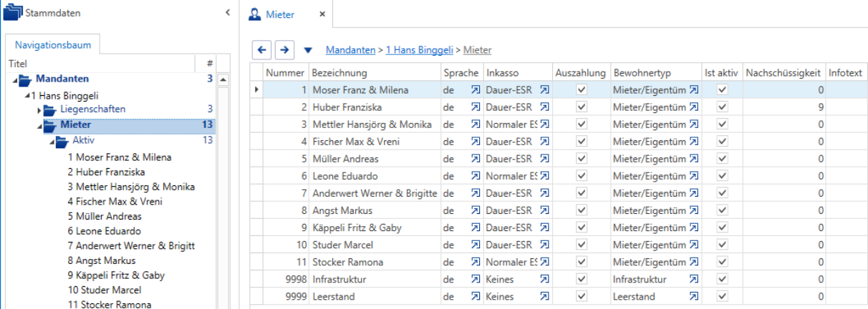Toggle Auszahlung checkbox for Infrastruktur row

click(582, 279)
